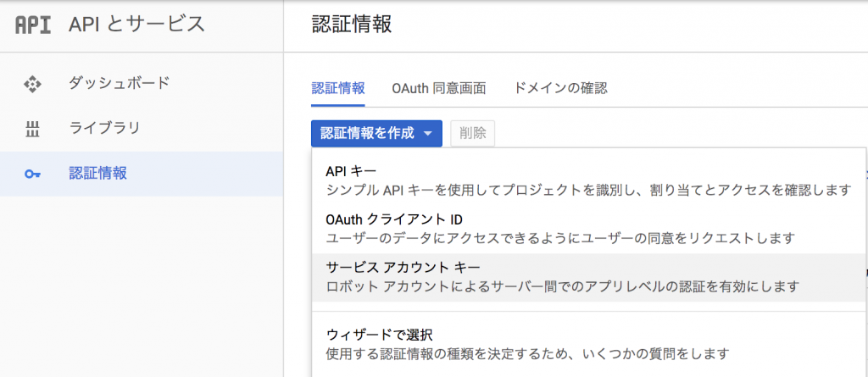Select 認証情報 in the left sidebar

point(142,174)
